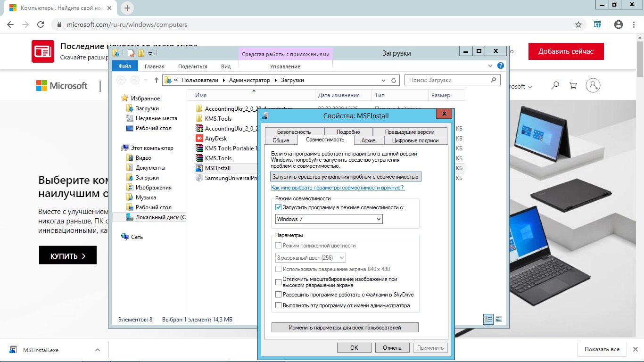Open Microsoft site shopping cart
Image resolution: width=644 pixels, height=362 pixels.
pos(573,85)
